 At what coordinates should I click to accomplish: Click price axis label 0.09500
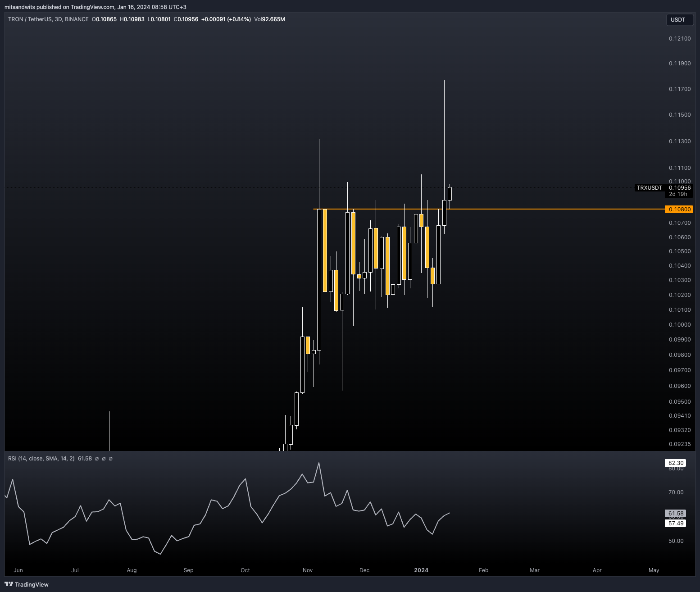point(680,402)
